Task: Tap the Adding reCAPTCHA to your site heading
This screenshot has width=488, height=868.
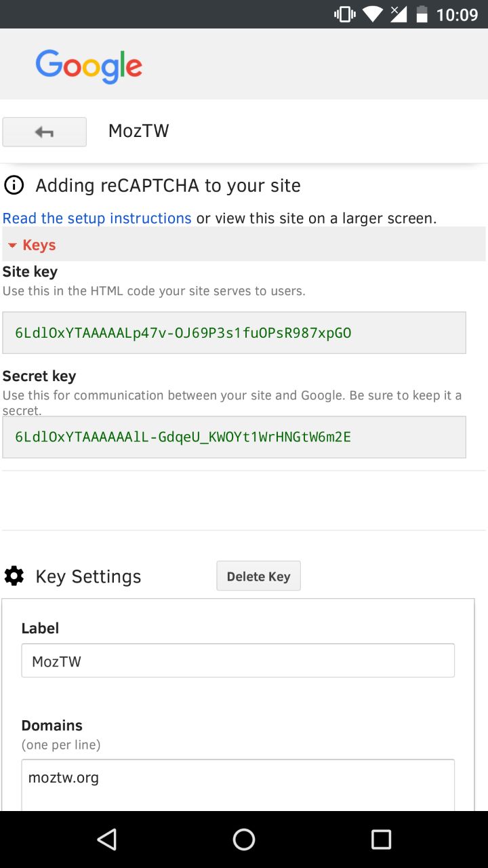Action: click(167, 185)
